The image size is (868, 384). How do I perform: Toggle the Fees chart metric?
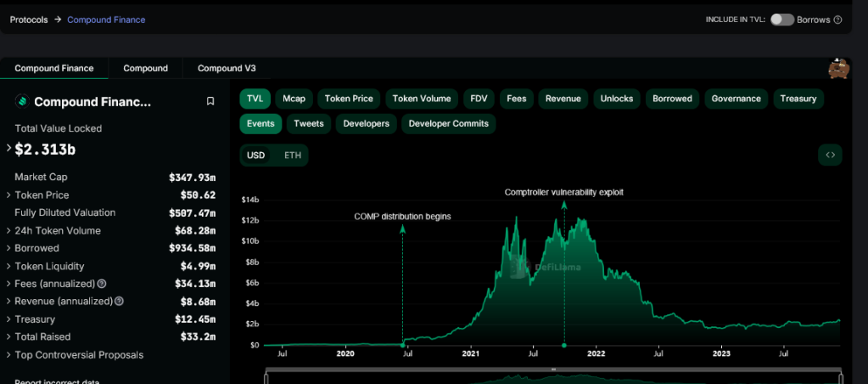(x=517, y=99)
